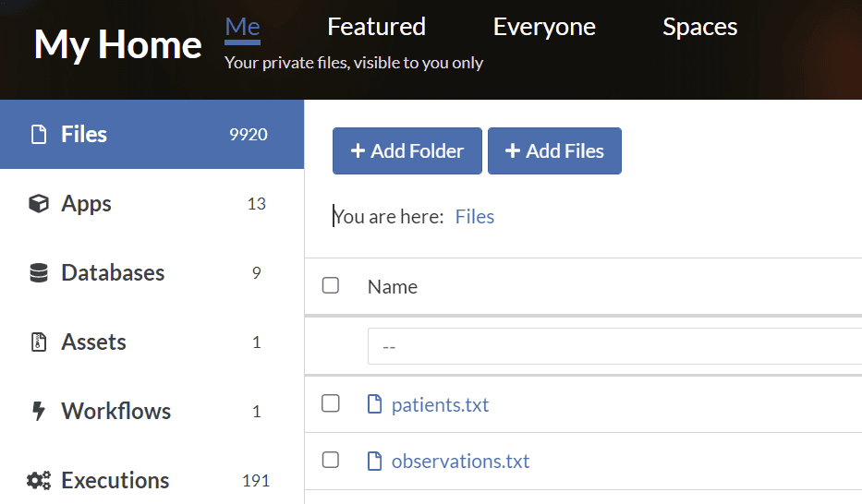Click the Executions gears icon
This screenshot has height=504, width=862.
pos(39,481)
